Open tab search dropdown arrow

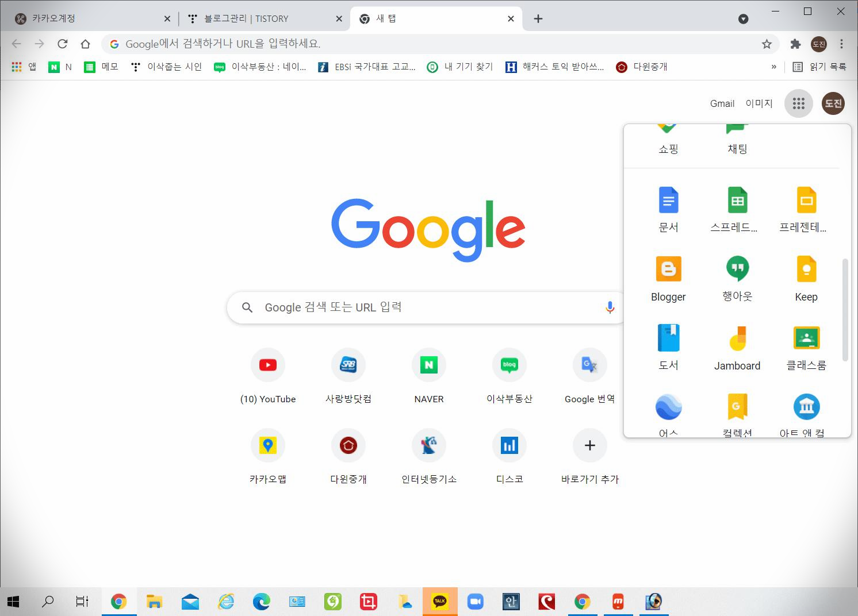point(744,19)
